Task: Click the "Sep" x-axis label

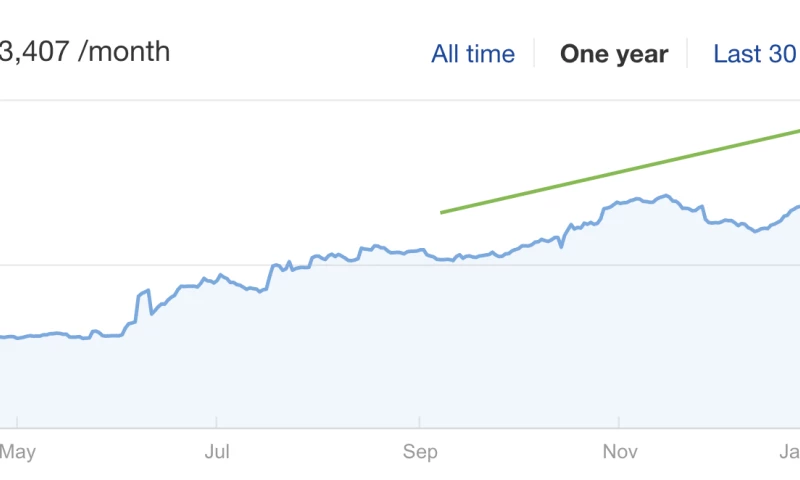Action: click(x=421, y=453)
